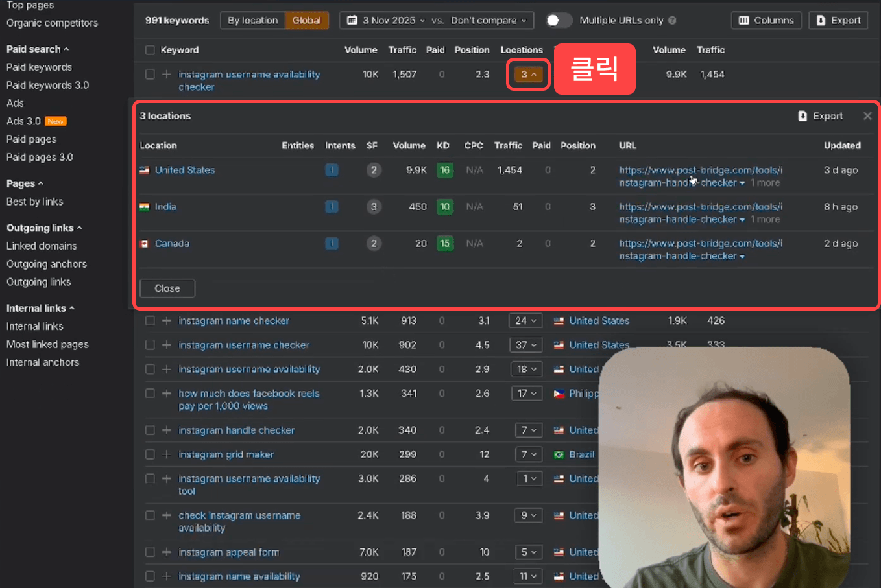Open the 3 Nov 2025 date dropdown
Image resolution: width=881 pixels, height=588 pixels.
tap(385, 21)
